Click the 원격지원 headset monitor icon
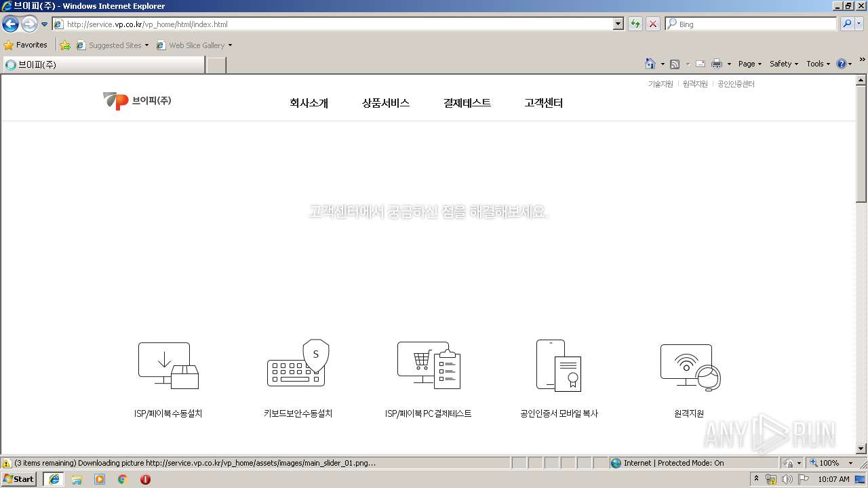The height and width of the screenshot is (488, 868). (x=690, y=367)
